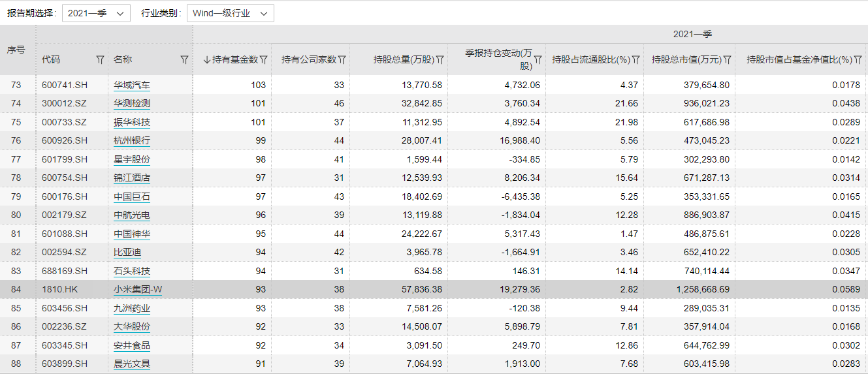
Task: Open filter for 持股总市值(万元) column
Action: coord(727,60)
